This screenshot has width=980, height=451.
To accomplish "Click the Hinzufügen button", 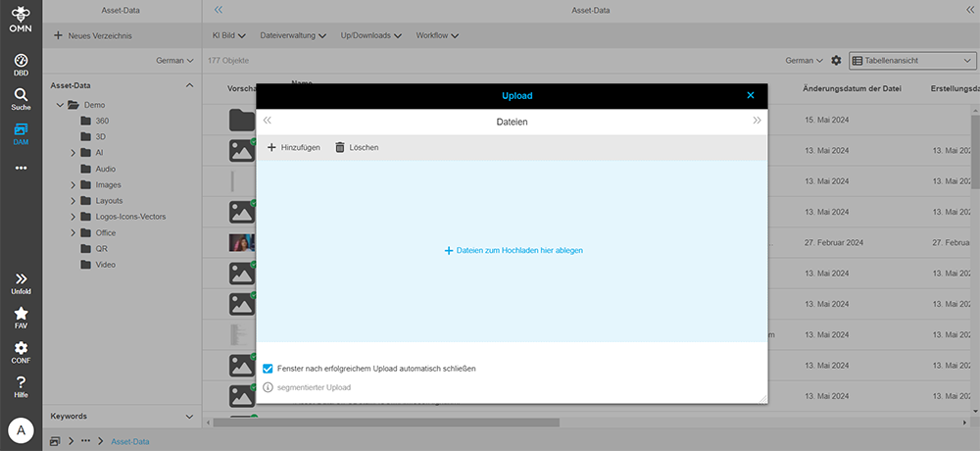I will pos(294,148).
